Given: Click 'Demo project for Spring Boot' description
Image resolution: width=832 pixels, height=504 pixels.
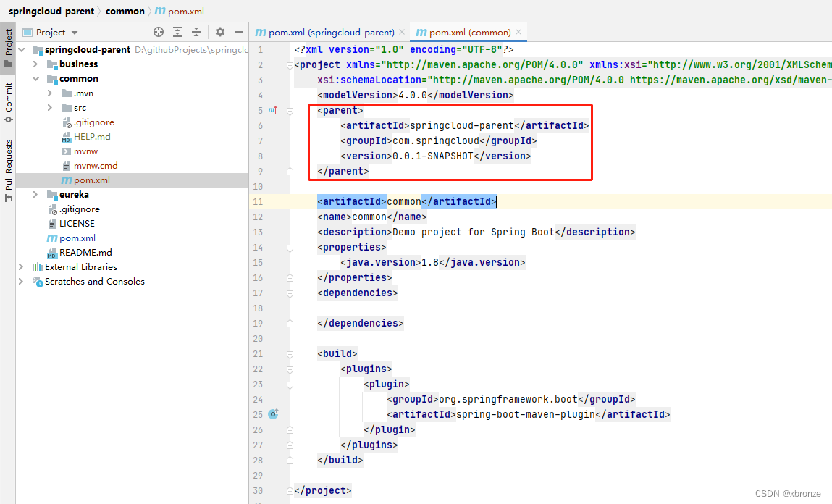Looking at the screenshot, I should coord(474,232).
